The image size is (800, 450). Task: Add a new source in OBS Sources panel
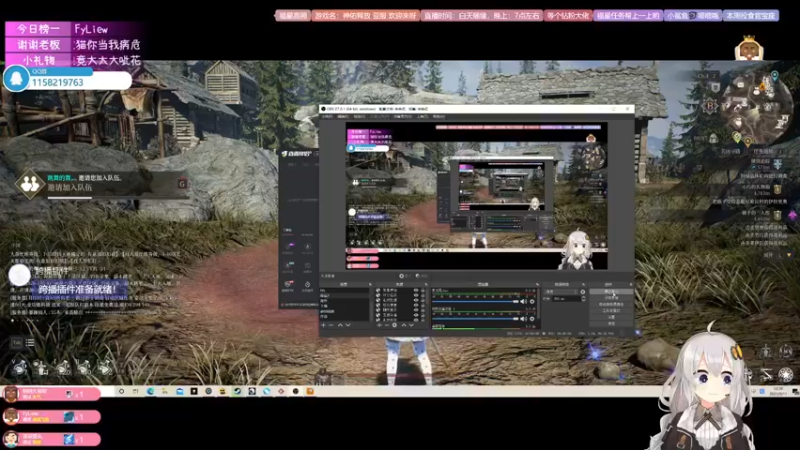379,325
